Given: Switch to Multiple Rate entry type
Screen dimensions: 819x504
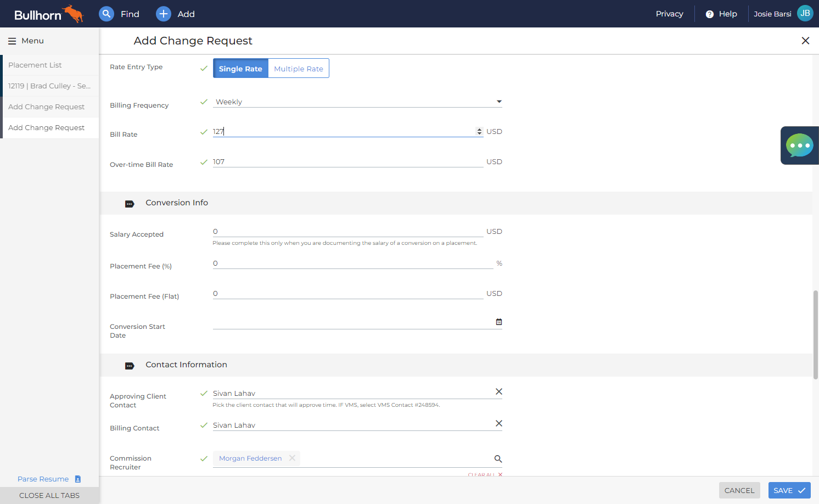Looking at the screenshot, I should 299,69.
